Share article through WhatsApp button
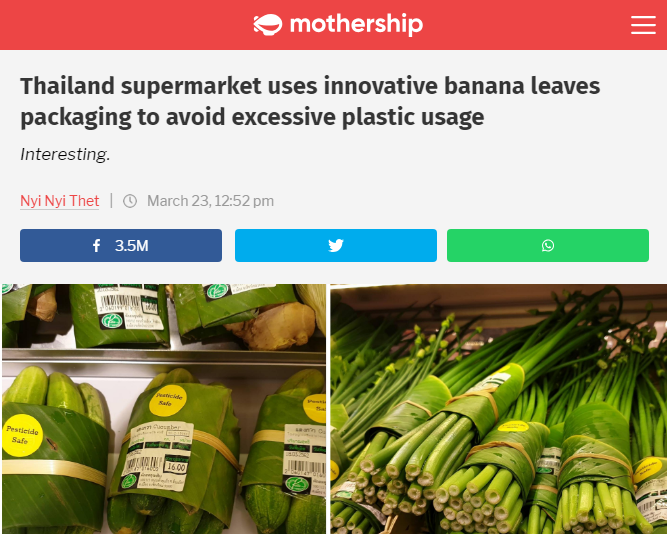 tap(548, 246)
